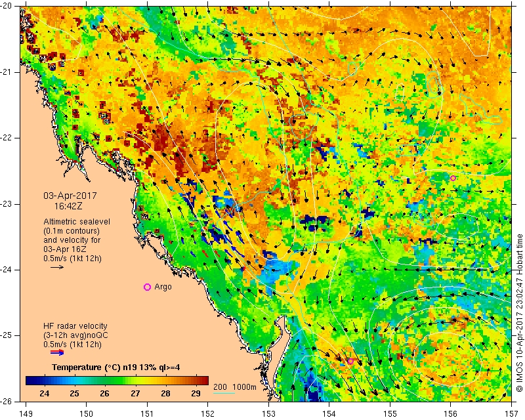
Task: Click the latitude axis label '-20'
Action: pyautogui.click(x=7, y=6)
